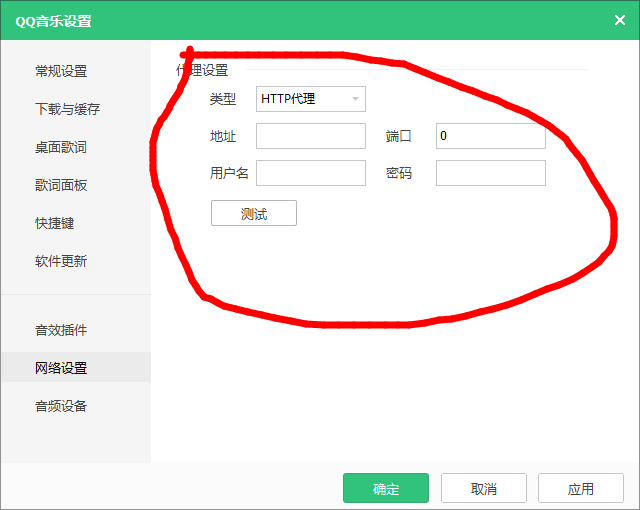The height and width of the screenshot is (510, 640).
Task: Open the 常规设置 section
Action: click(61, 71)
